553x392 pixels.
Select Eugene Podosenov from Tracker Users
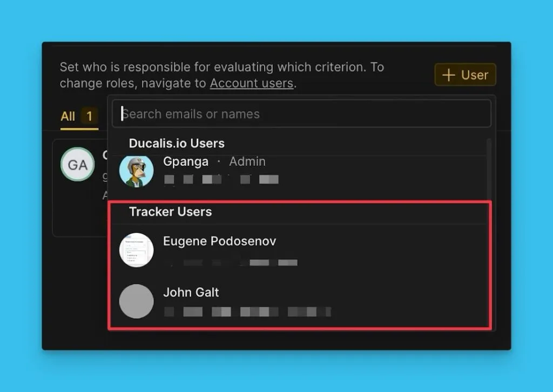coord(219,241)
